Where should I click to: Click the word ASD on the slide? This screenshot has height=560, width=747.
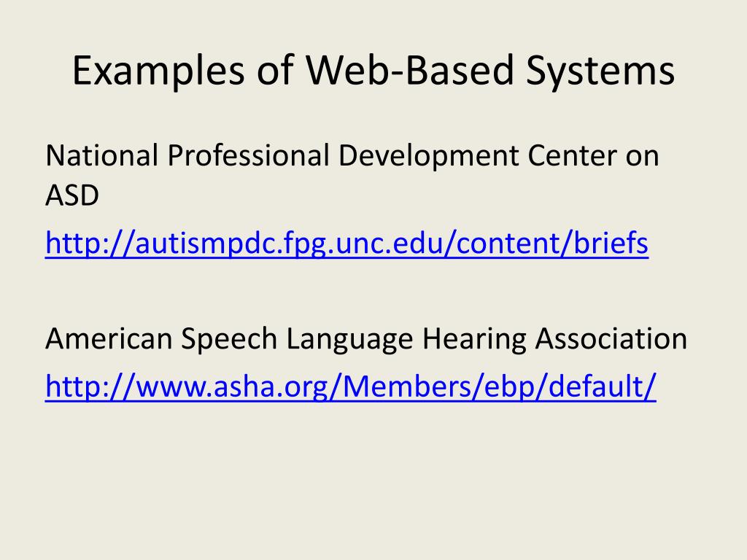tap(72, 195)
